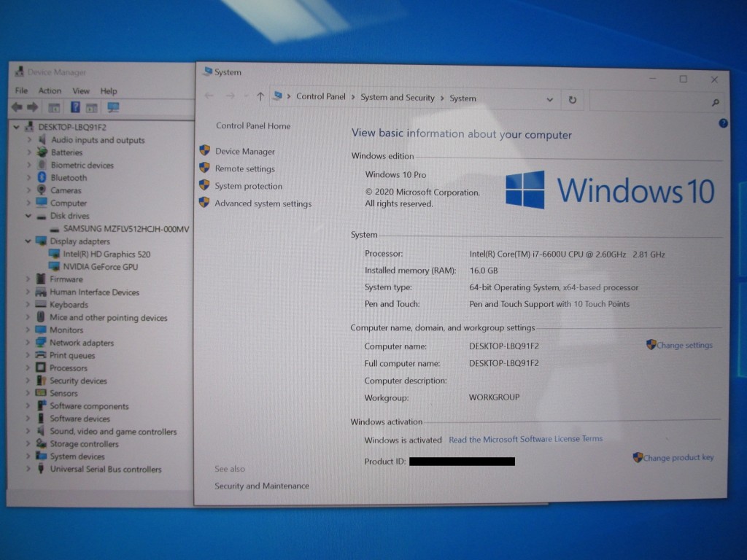Open Control Panel Home link
Image resolution: width=747 pixels, height=560 pixels.
point(253,125)
